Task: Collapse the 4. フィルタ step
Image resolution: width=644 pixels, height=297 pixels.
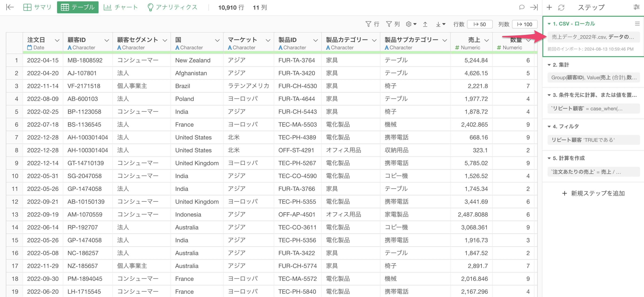Action: 549,127
